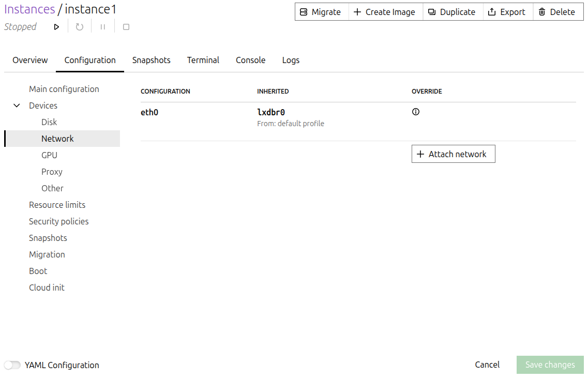Click the restart instance icon
Screen dimensions: 588x379
tap(80, 27)
